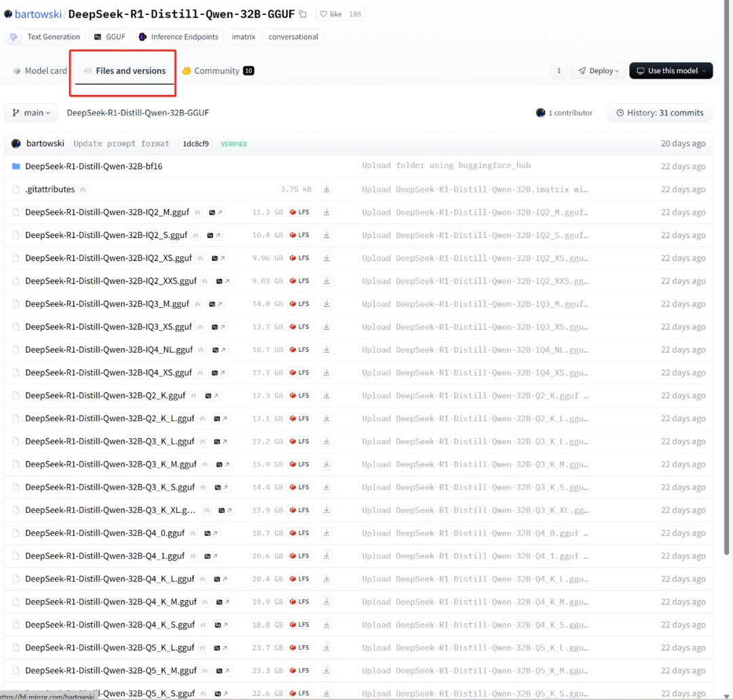Download the IQ2_S.gguf file
This screenshot has width=733, height=700.
click(326, 235)
